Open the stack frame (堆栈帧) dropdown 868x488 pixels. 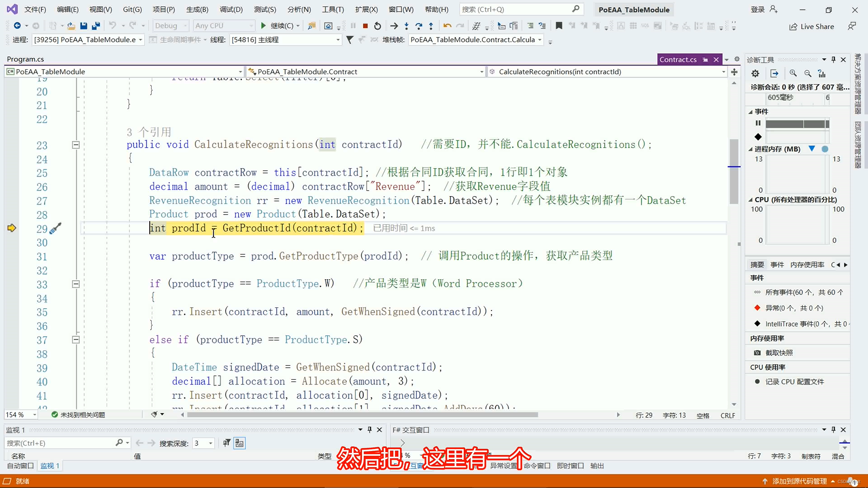click(476, 40)
